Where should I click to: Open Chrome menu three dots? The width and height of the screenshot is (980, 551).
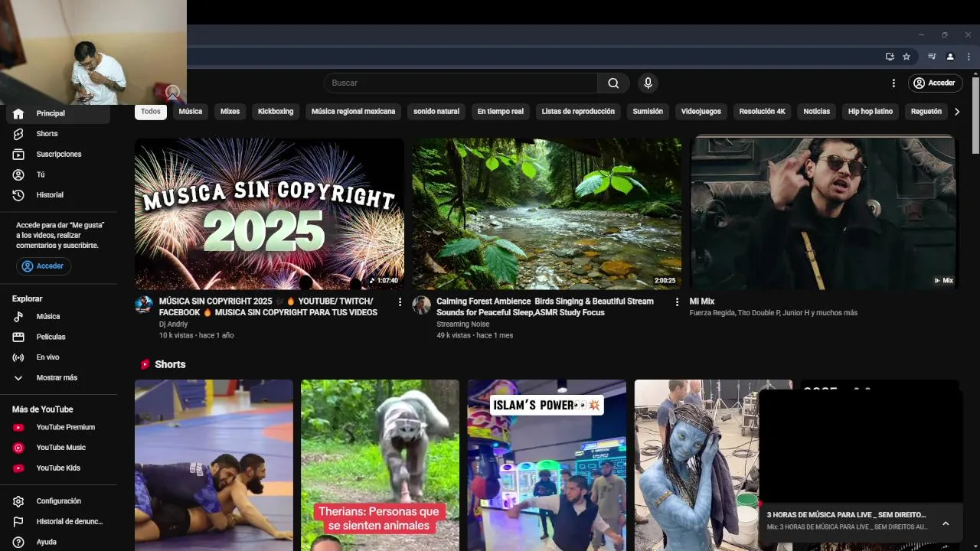click(969, 57)
